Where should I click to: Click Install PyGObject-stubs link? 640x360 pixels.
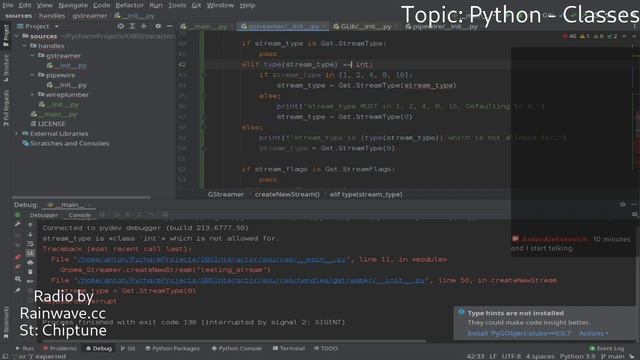(x=519, y=333)
